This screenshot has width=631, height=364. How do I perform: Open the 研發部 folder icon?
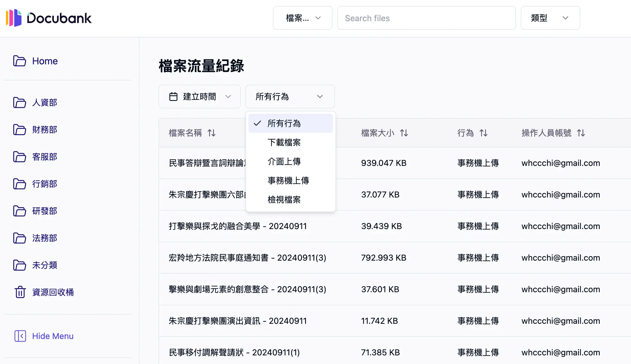(20, 211)
